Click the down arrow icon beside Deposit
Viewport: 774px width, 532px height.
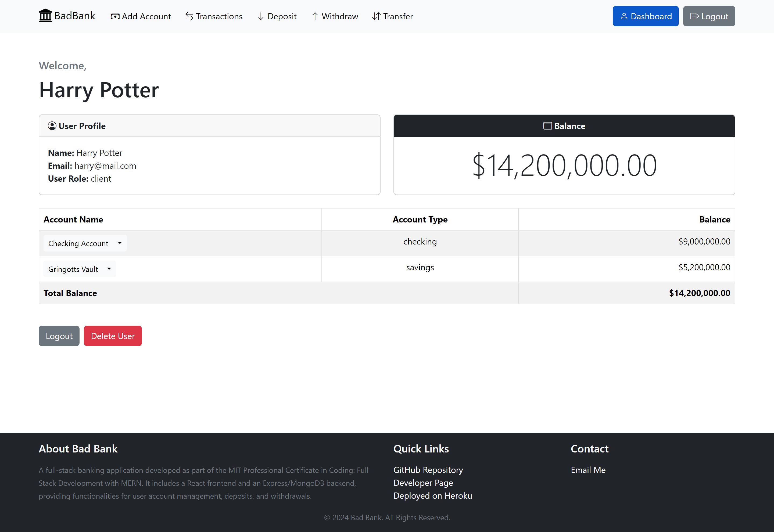pos(261,16)
